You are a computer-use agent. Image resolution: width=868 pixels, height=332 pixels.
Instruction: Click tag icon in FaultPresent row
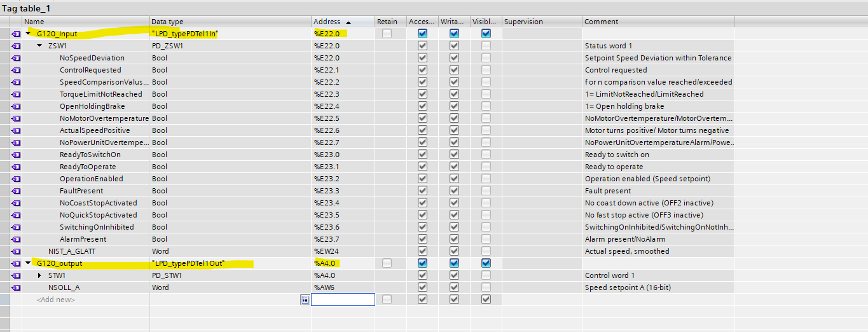(16, 191)
